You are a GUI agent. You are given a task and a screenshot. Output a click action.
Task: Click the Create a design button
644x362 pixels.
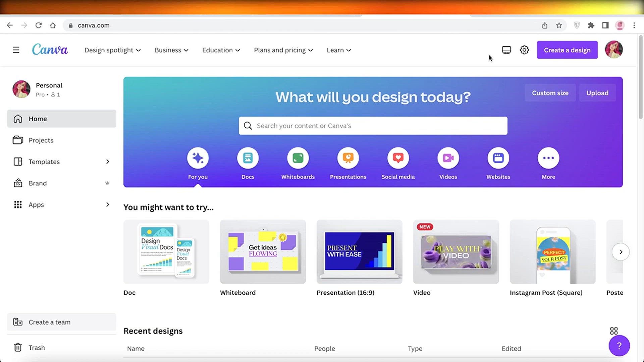[x=567, y=50]
